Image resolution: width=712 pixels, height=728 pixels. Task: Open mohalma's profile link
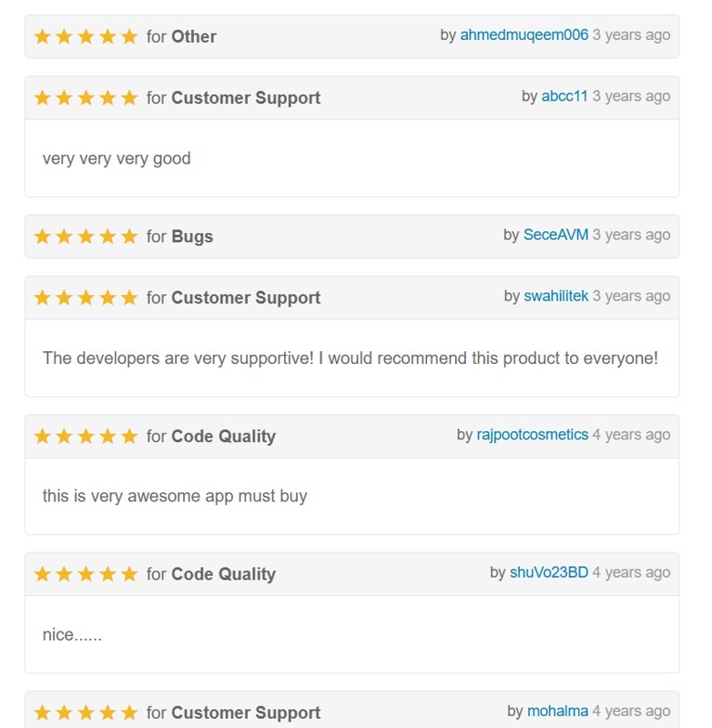tap(557, 712)
